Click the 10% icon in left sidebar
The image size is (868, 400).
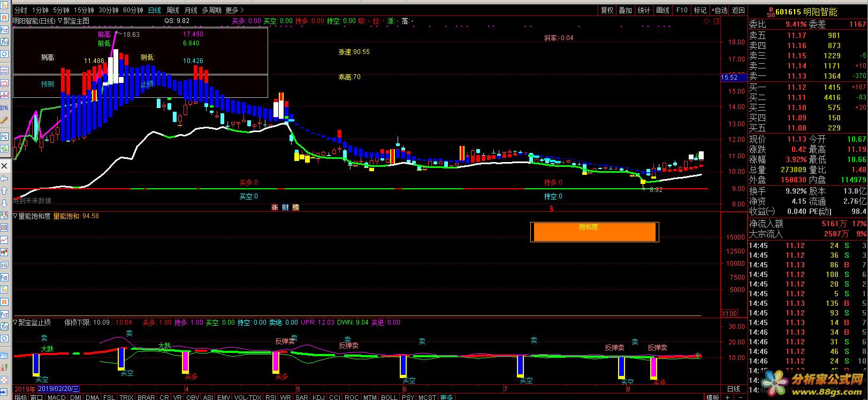(x=4, y=108)
